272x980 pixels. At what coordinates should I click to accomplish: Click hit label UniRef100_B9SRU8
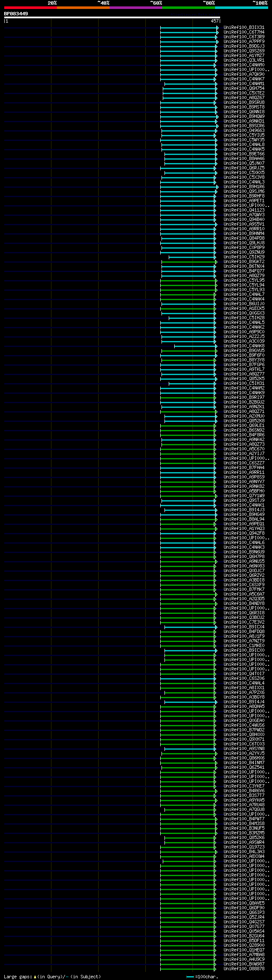pyautogui.click(x=244, y=103)
